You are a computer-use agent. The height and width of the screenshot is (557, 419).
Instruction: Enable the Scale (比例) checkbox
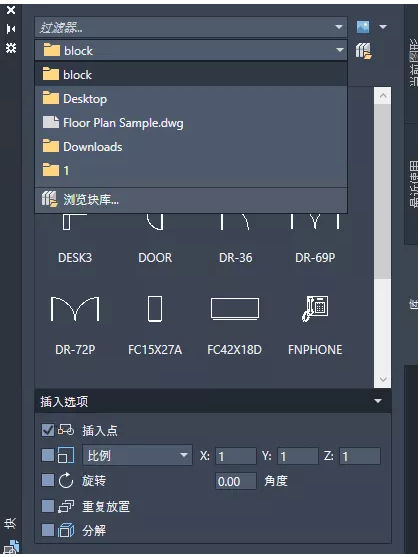click(x=48, y=455)
